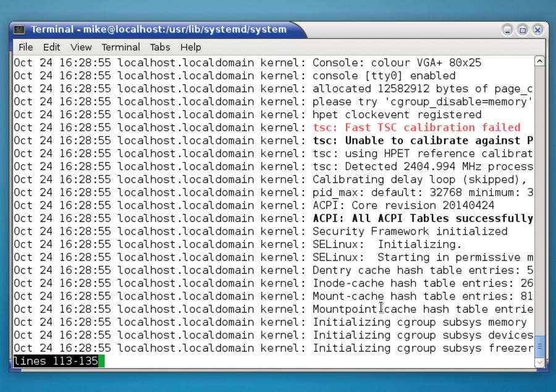
Task: Click the 'lines 113-135' pager status
Action: [x=56, y=361]
